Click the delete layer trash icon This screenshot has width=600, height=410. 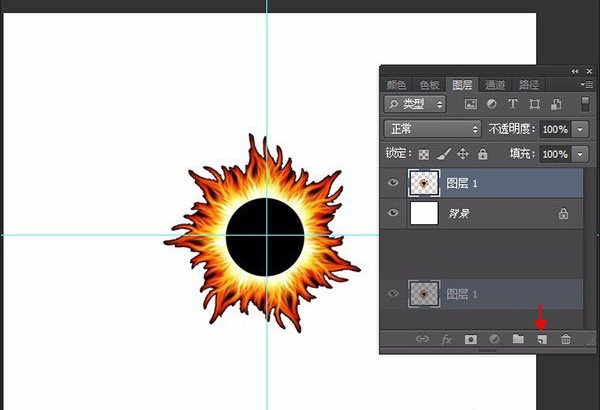click(565, 339)
